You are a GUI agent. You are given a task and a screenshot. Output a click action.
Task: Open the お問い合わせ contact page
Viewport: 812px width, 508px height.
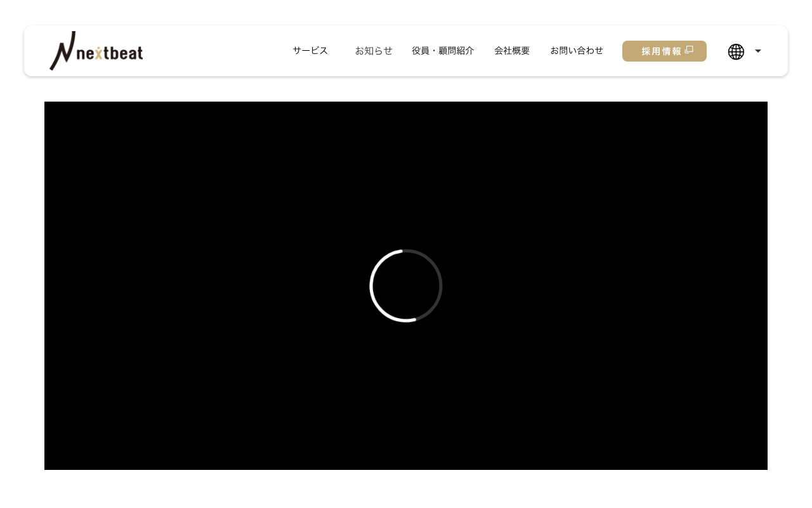tap(577, 51)
